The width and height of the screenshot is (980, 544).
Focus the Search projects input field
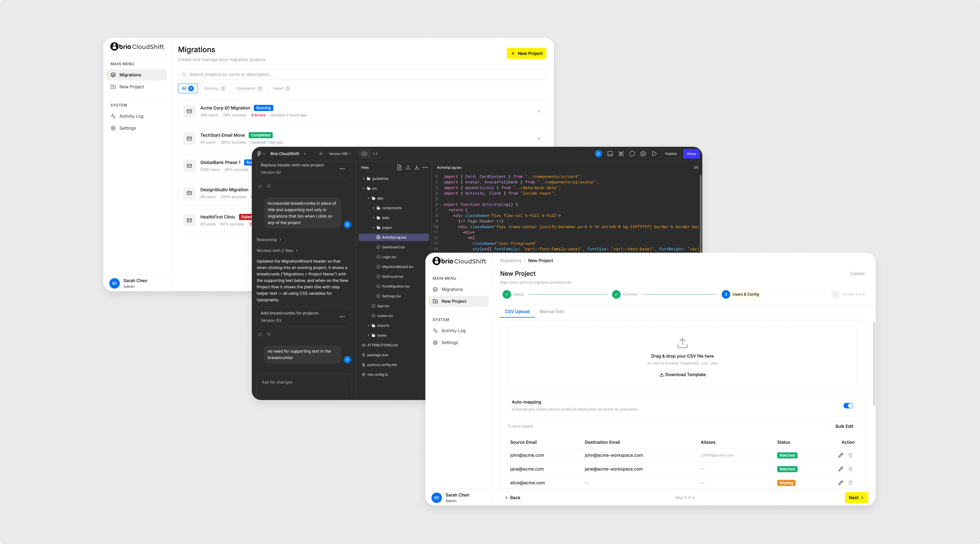[362, 74]
